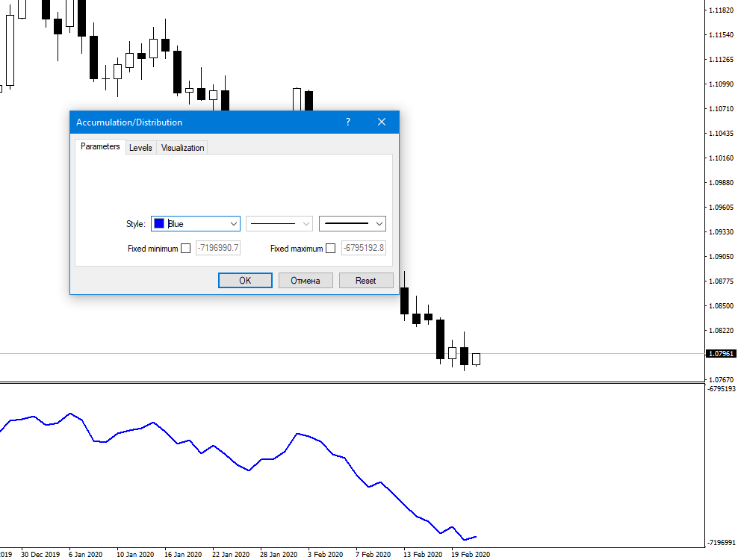Click the 19 Feb 2020 date label
Image resolution: width=738 pixels, height=560 pixels.
click(470, 554)
